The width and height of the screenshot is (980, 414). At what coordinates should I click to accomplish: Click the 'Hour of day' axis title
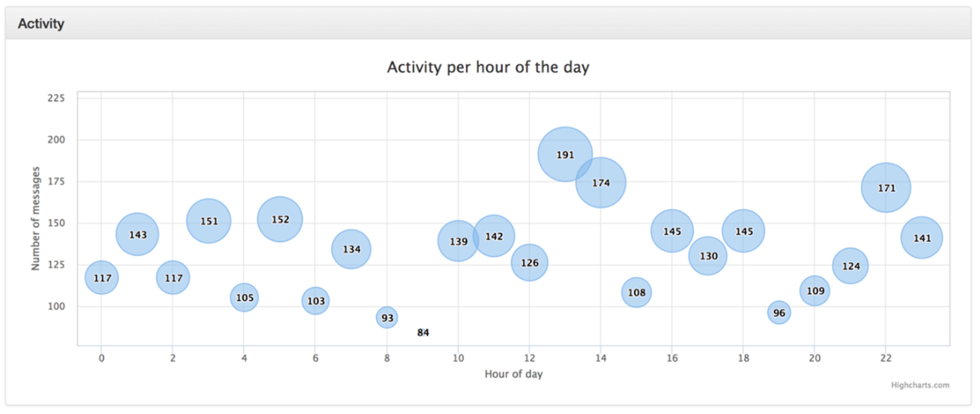point(513,374)
